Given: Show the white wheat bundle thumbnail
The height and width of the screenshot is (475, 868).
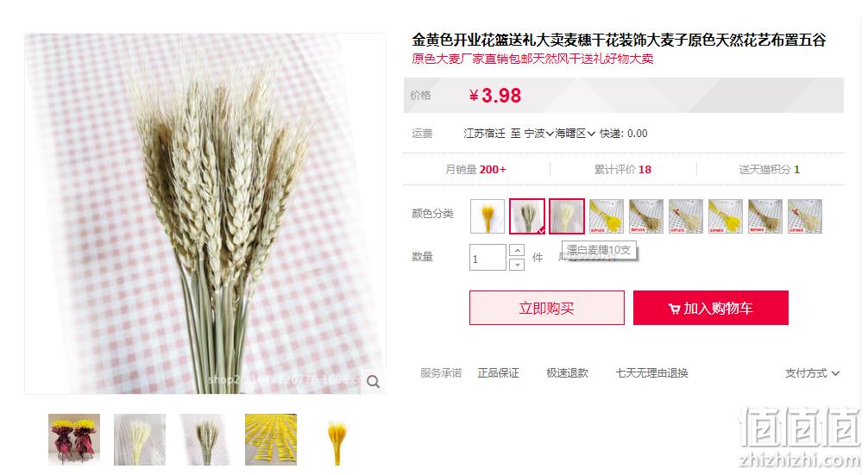Looking at the screenshot, I should pyautogui.click(x=140, y=440).
